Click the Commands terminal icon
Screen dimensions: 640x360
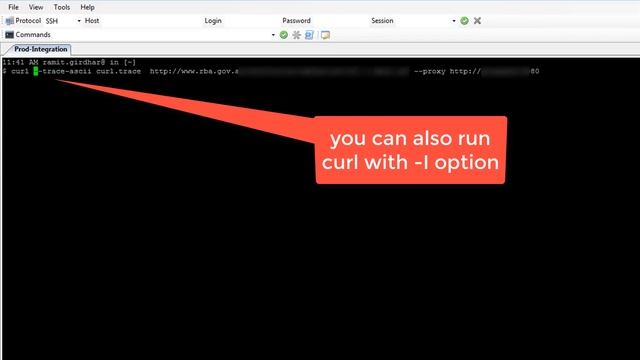[9, 35]
